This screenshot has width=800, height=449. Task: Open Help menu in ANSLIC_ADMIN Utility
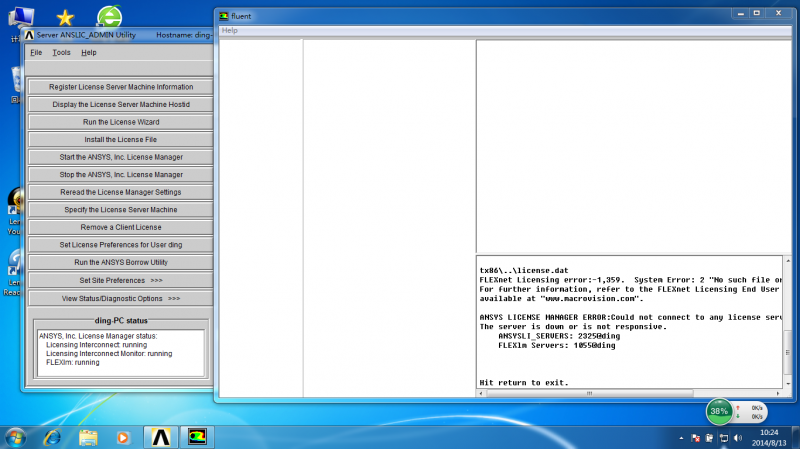[x=89, y=53]
